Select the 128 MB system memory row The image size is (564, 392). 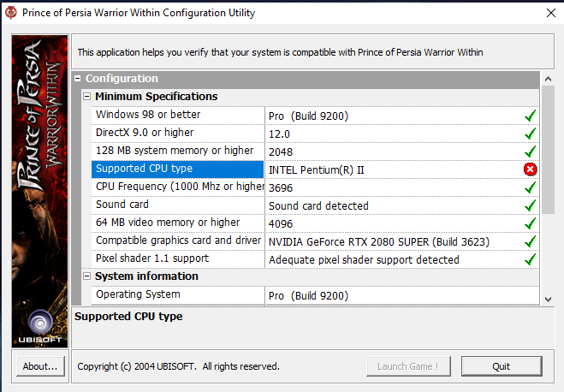(x=177, y=151)
